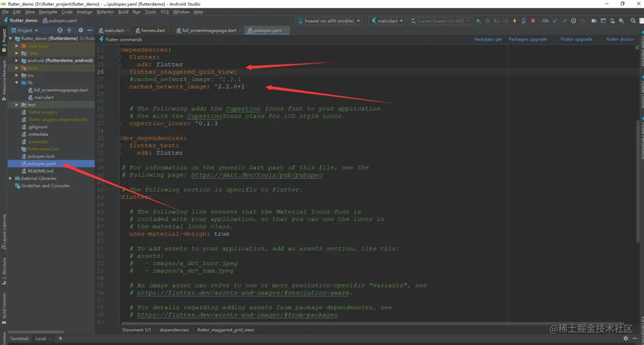The height and width of the screenshot is (345, 644).
Task: Click dependencies: breadcrumb at editor bottom
Action: (x=175, y=330)
